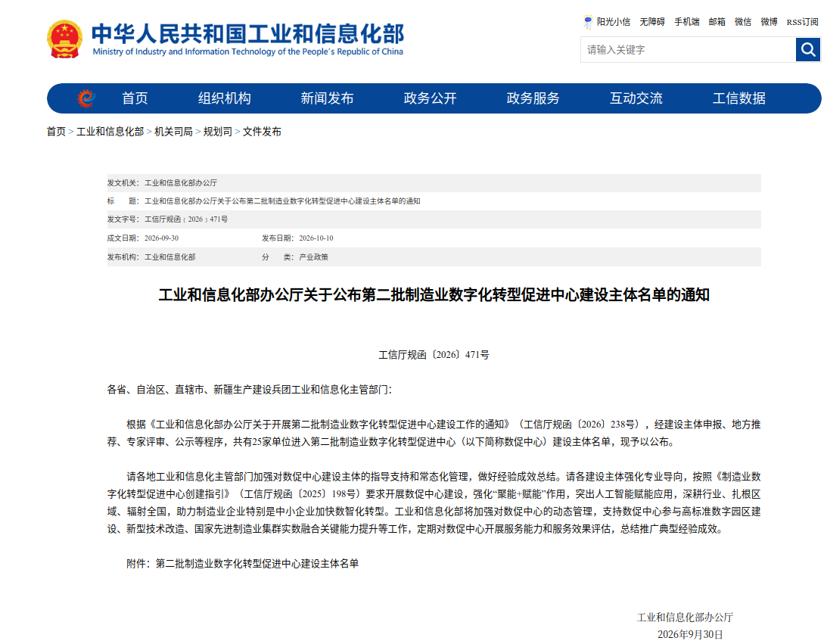Open the 微博 link
This screenshot has width=827, height=644.
click(x=769, y=22)
